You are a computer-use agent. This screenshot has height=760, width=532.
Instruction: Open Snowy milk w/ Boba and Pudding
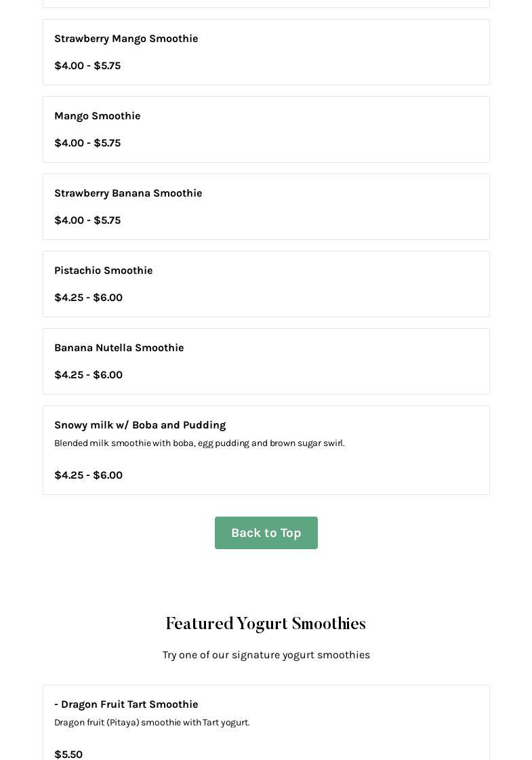140,425
